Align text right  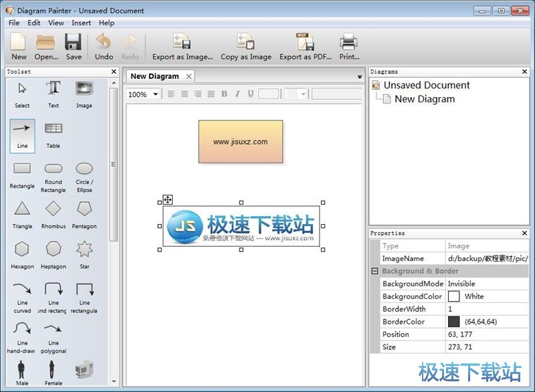(x=198, y=94)
